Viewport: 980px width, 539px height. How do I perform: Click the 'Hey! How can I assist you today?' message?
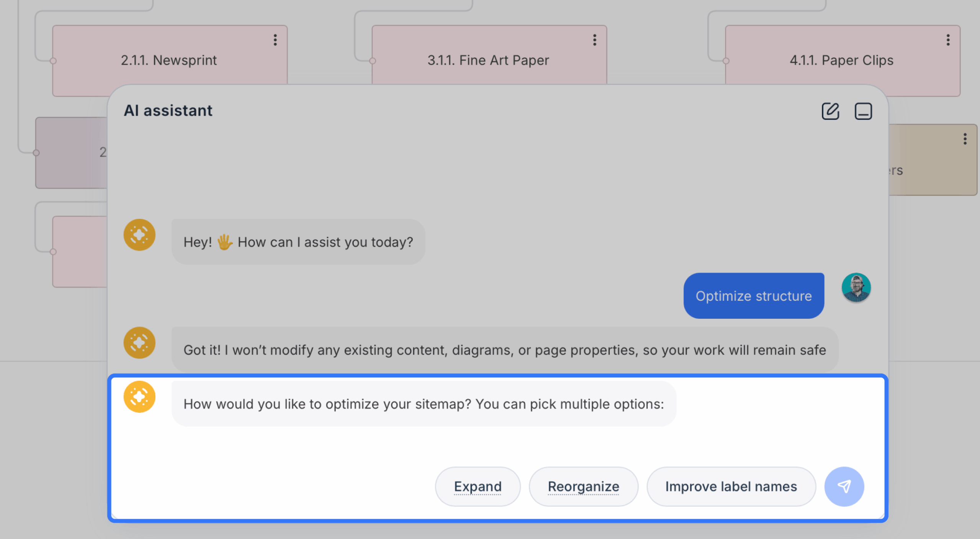point(298,242)
